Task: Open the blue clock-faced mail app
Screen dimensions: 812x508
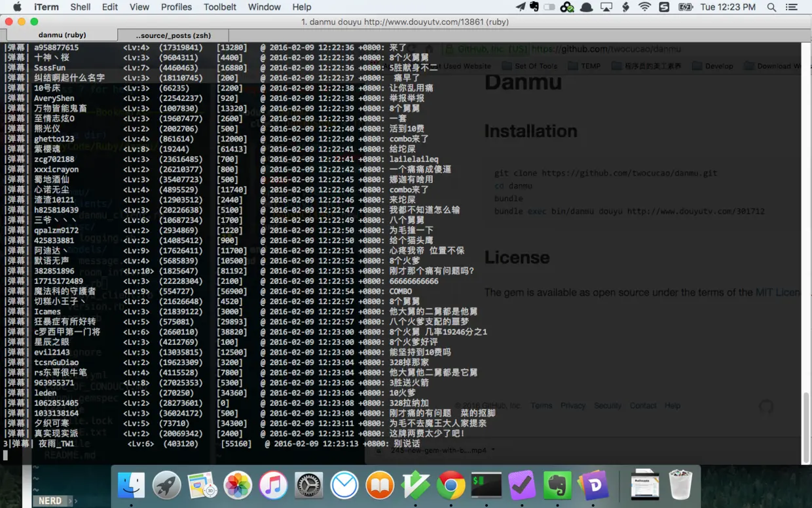Action: tap(344, 486)
